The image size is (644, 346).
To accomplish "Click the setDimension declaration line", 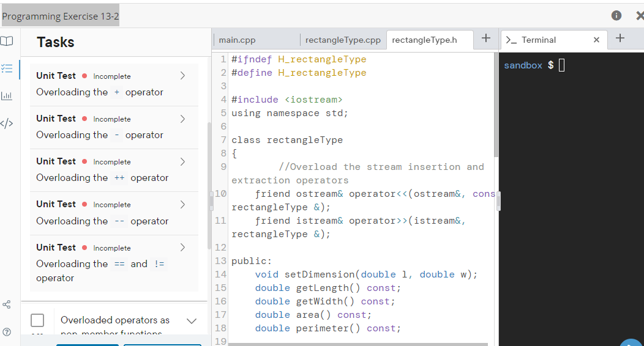I will coord(366,274).
